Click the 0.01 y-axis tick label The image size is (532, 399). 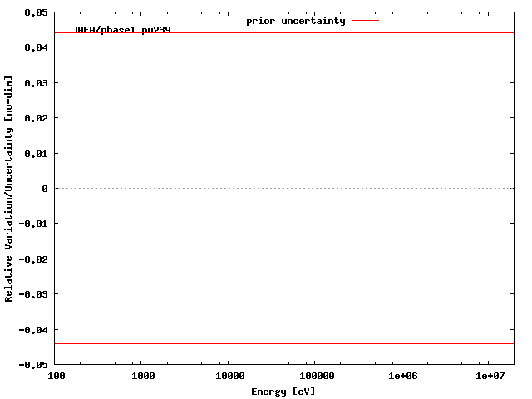click(36, 154)
